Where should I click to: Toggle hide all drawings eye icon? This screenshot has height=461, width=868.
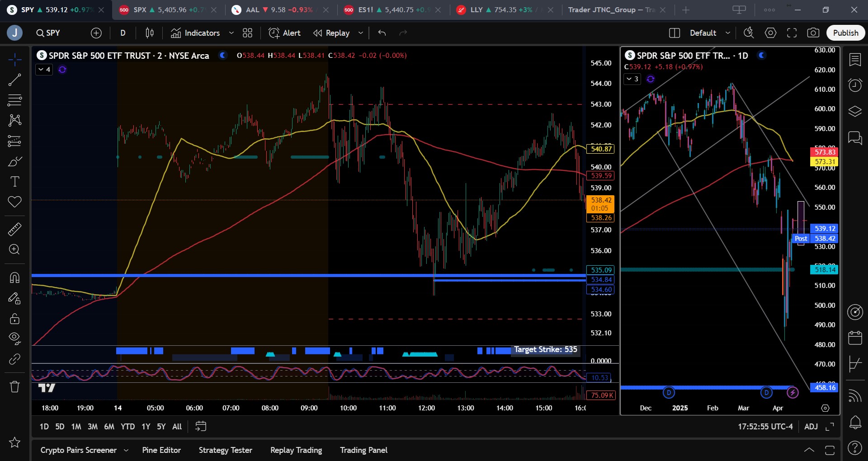[14, 339]
